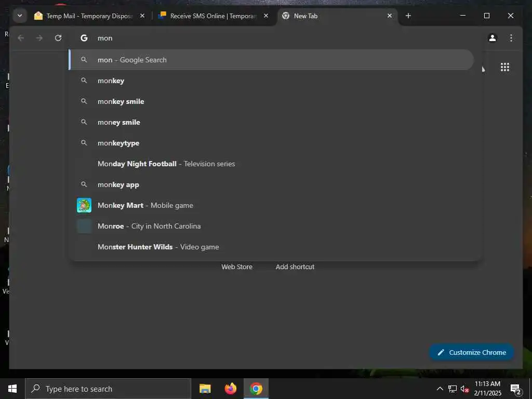Viewport: 532px width, 399px height.
Task: Select 'Monroe' City in North Carolina suggestion
Action: coord(271,226)
